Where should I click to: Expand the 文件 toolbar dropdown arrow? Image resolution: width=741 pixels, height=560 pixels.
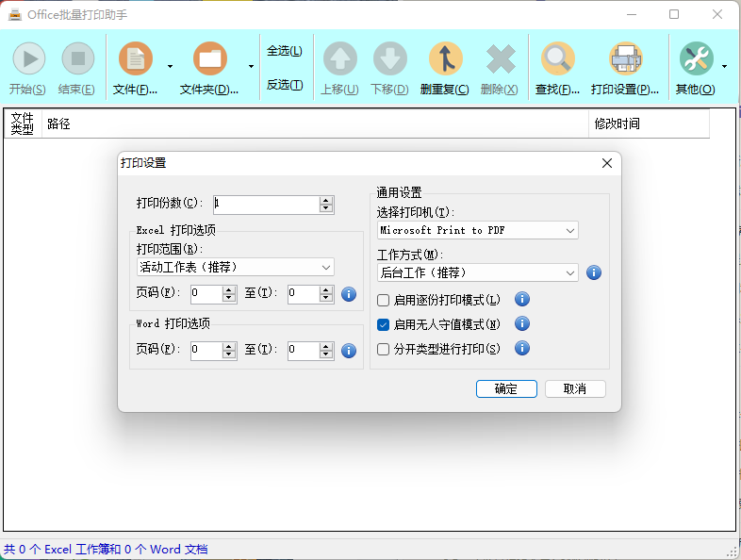170,67
